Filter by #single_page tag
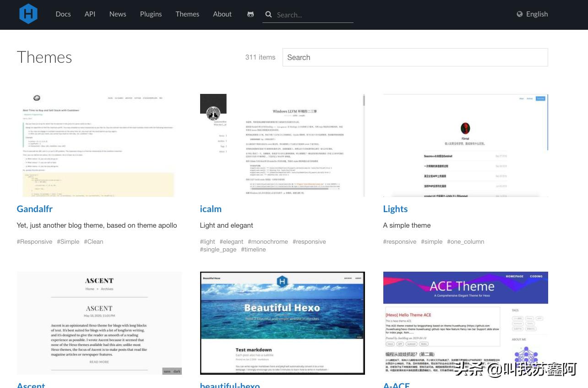This screenshot has width=588, height=388. click(218, 249)
